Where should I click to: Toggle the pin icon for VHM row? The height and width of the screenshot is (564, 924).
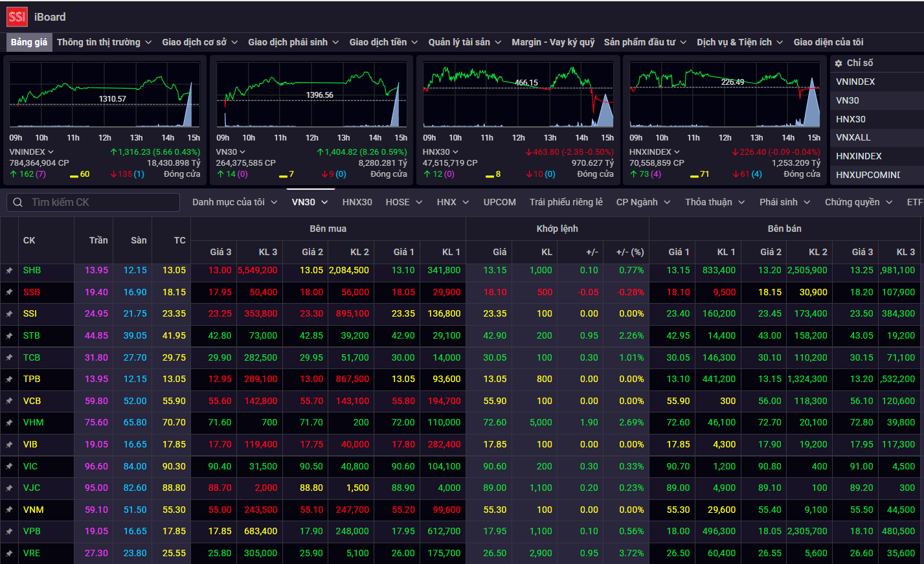point(9,423)
